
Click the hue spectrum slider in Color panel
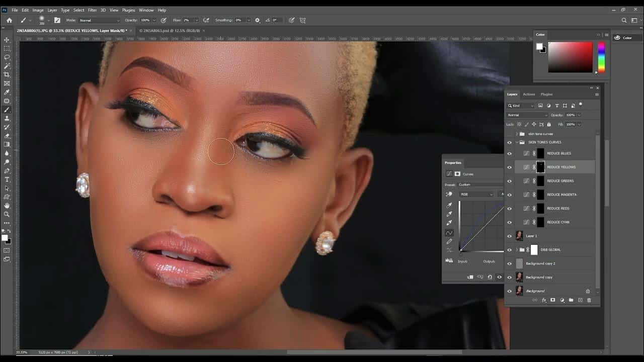click(601, 56)
